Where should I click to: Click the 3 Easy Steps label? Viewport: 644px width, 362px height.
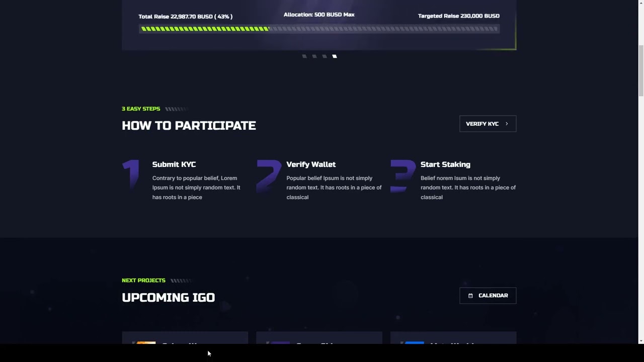pos(141,109)
